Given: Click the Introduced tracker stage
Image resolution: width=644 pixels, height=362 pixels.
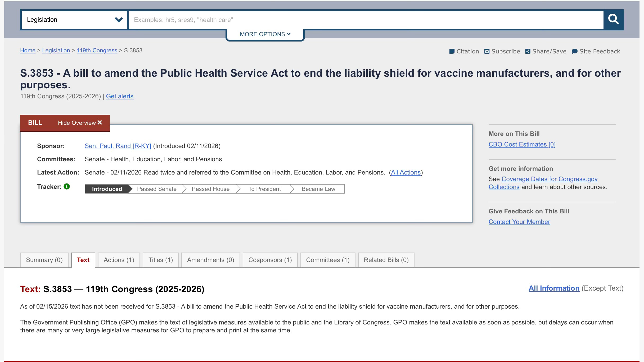Looking at the screenshot, I should pos(107,189).
